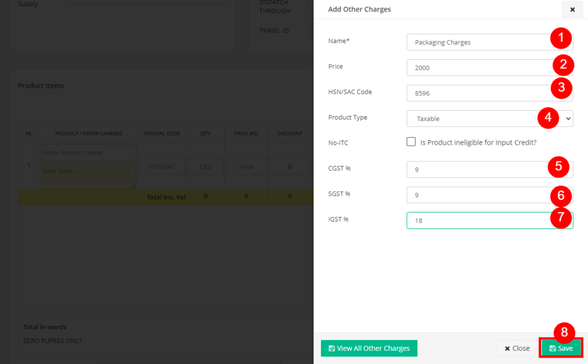Click the Enter Product name field
Screen dimensions: 588x364
pos(88,152)
